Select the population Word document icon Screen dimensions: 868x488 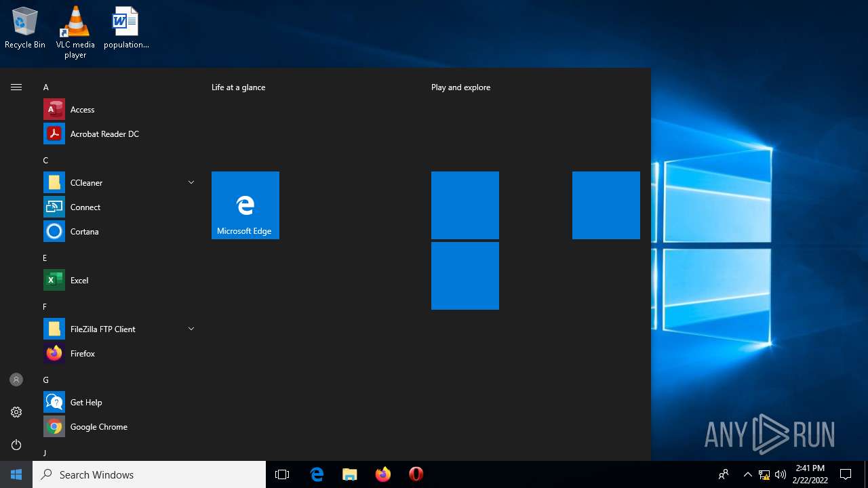click(126, 28)
